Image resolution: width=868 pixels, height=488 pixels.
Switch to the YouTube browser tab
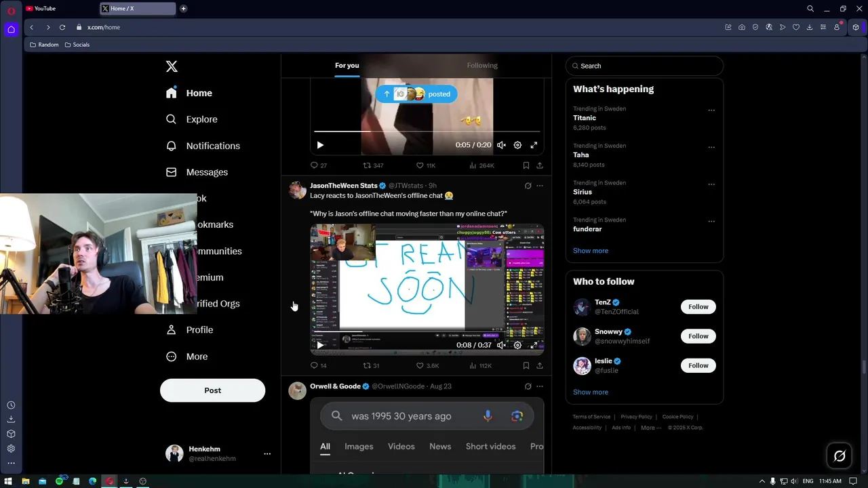tap(58, 9)
